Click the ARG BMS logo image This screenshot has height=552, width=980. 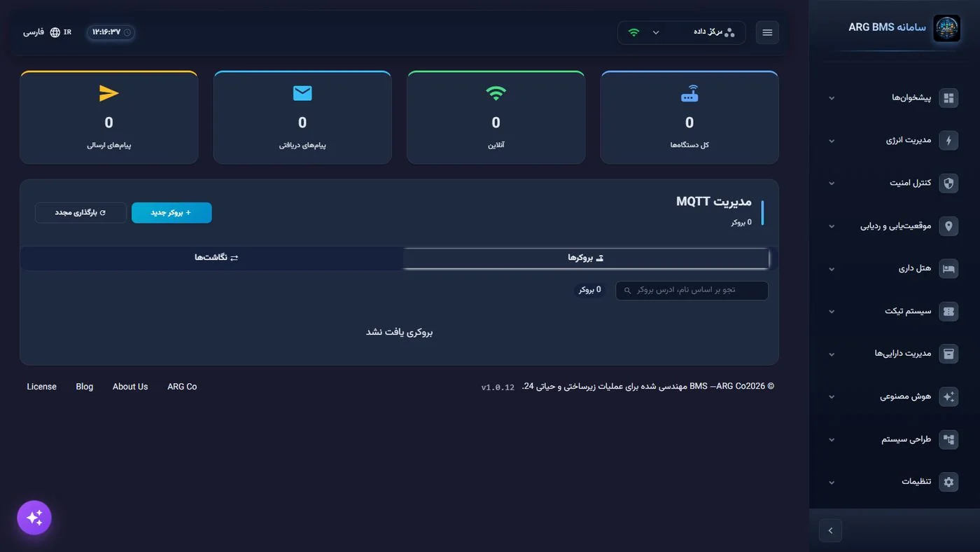coord(946,29)
